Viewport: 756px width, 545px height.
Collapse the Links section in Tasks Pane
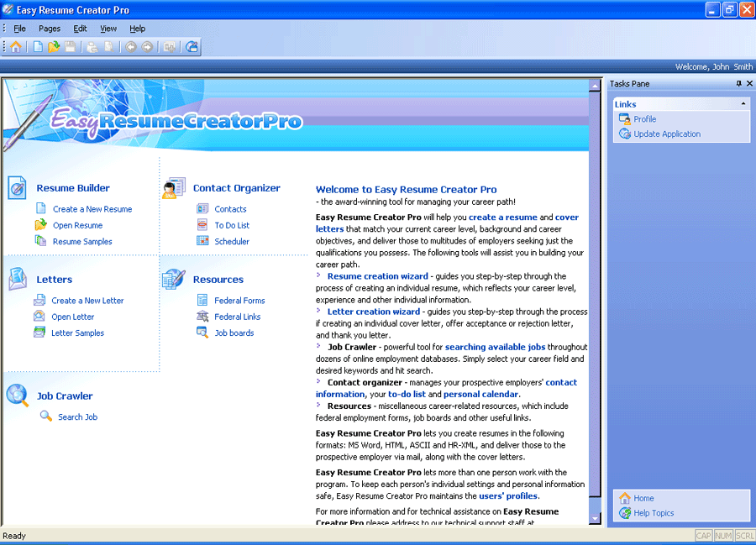743,104
